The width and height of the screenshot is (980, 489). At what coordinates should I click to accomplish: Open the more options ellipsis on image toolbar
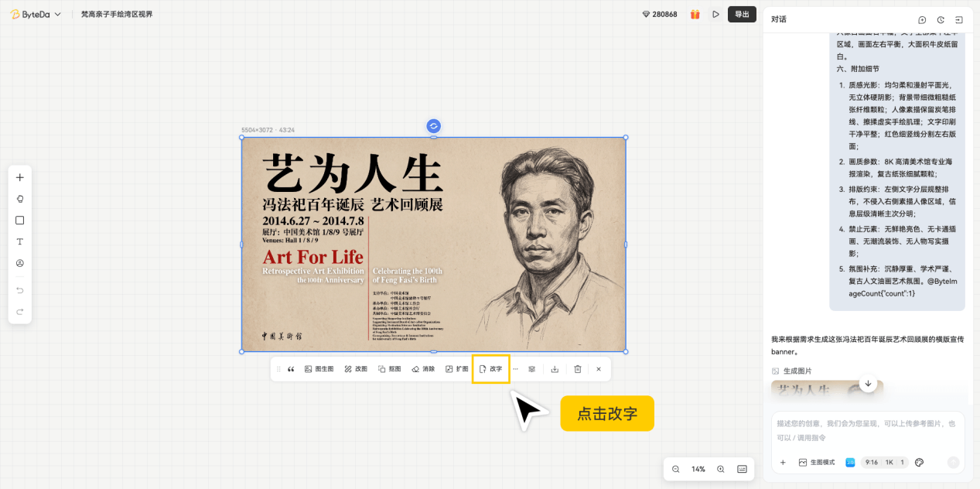(515, 369)
